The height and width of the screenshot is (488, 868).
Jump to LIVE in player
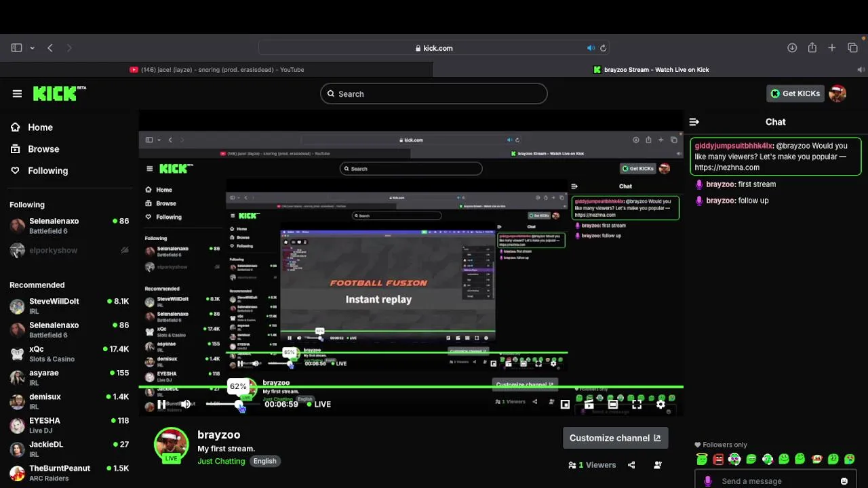pyautogui.click(x=319, y=404)
